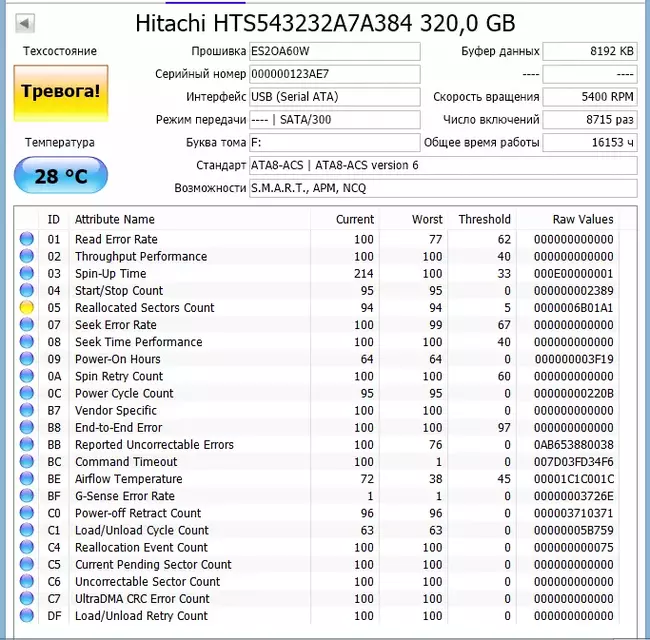This screenshot has width=650, height=640.
Task: Click raw value 000000000075 of Reallocation Event Count
Action: pyautogui.click(x=574, y=547)
